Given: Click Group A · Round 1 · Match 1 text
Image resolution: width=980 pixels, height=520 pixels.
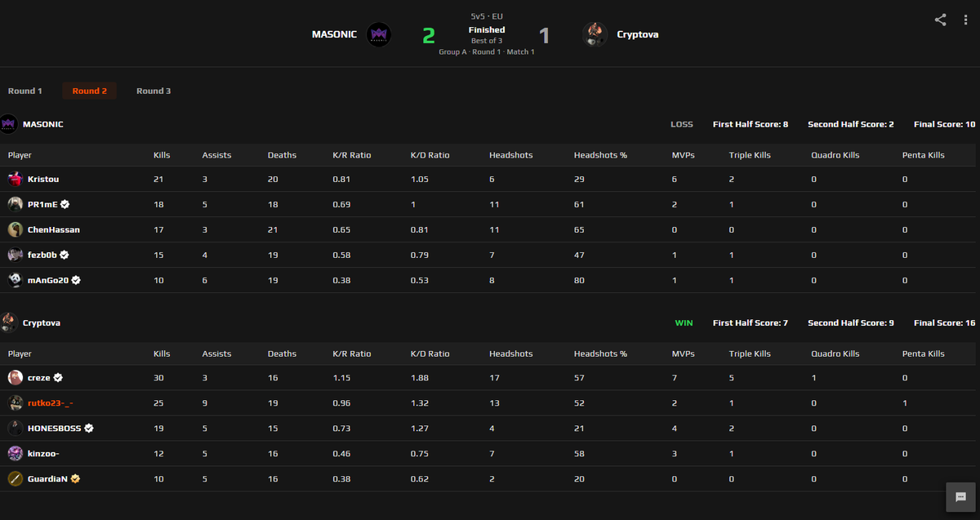Looking at the screenshot, I should click(x=487, y=51).
